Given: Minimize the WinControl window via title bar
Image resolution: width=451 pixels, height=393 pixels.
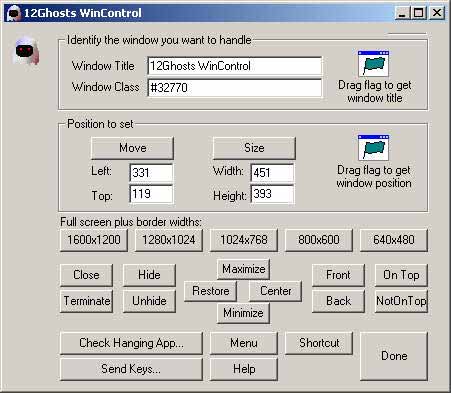Looking at the screenshot, I should [402, 13].
